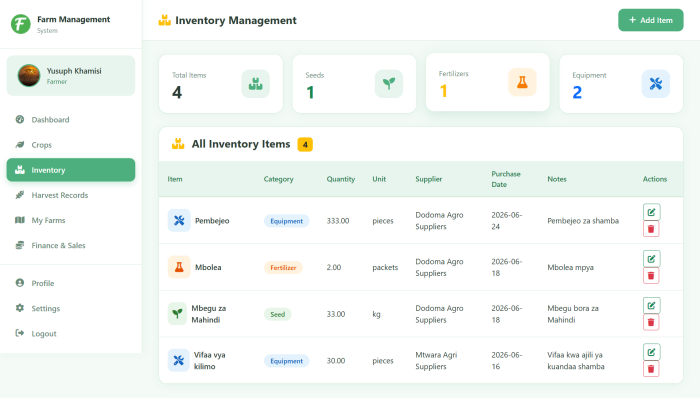
Task: Click Logout in the sidebar
Action: [71, 334]
